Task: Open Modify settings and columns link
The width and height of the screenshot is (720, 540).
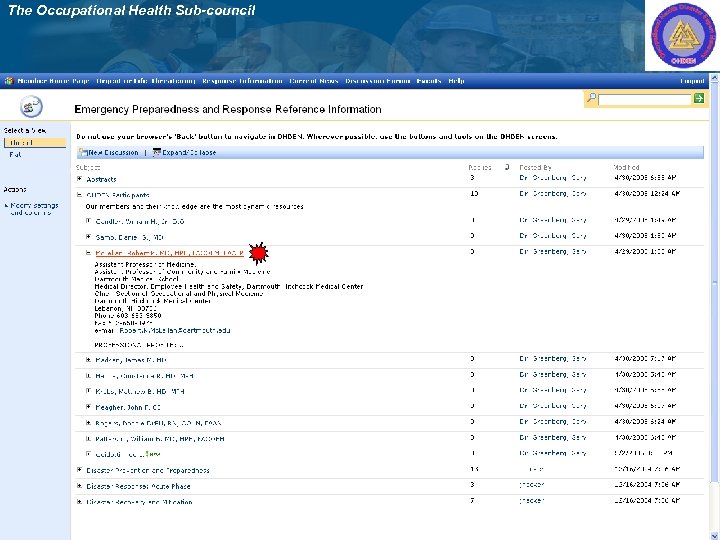Action: 35,209
